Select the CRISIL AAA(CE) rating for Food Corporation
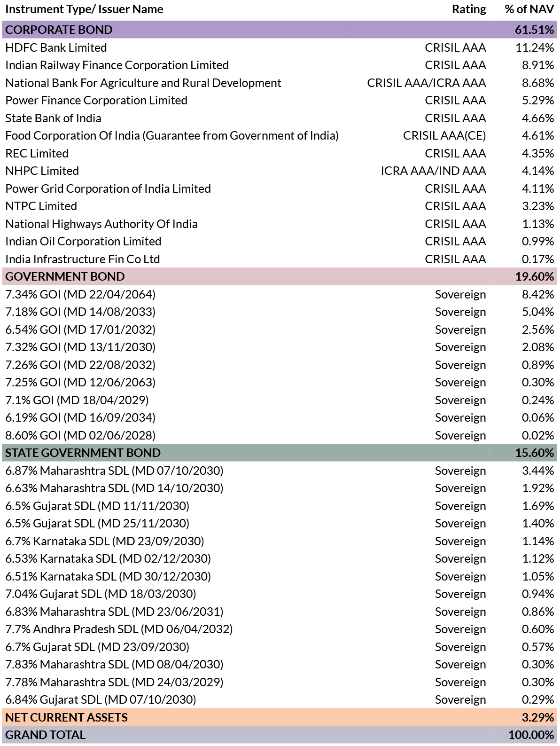 (444, 136)
